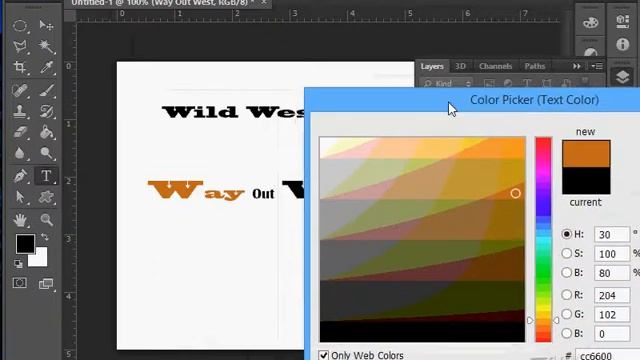Swap foreground and background colors
Screen dimensions: 640x360
coord(44,237)
